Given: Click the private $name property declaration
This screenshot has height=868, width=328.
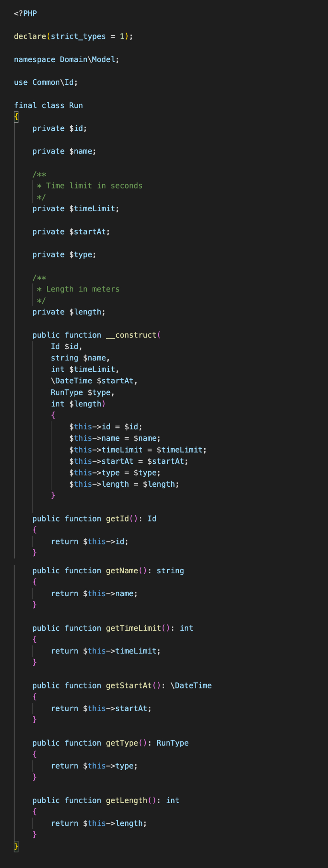Looking at the screenshot, I should [64, 151].
